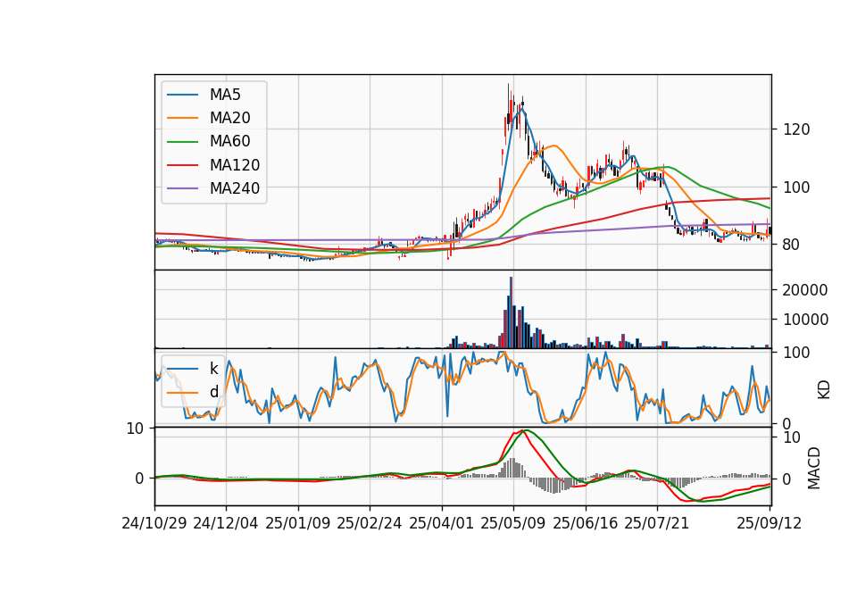Click the 25/05/09 date label
Image resolution: width=857 pixels, height=616 pixels.
(513, 523)
